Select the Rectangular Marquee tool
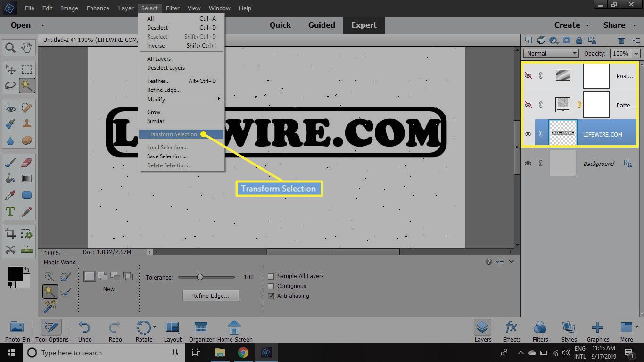Image resolution: width=644 pixels, height=362 pixels. coord(27,70)
